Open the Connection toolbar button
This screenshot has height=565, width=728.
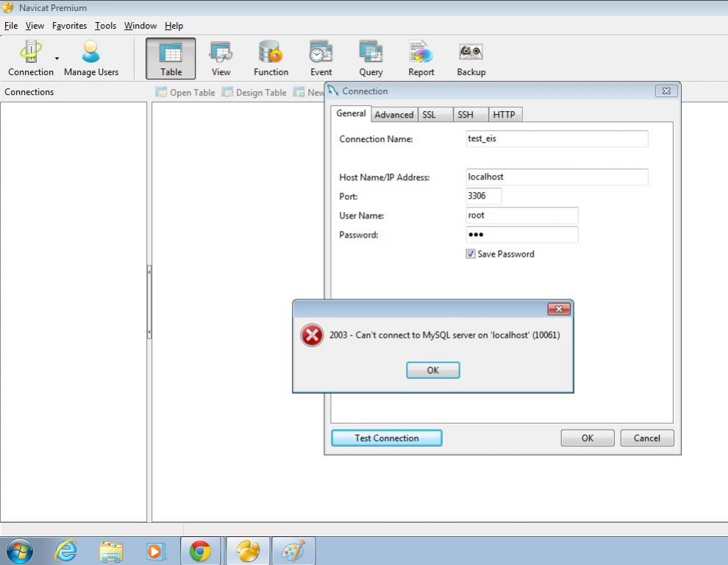coord(31,58)
